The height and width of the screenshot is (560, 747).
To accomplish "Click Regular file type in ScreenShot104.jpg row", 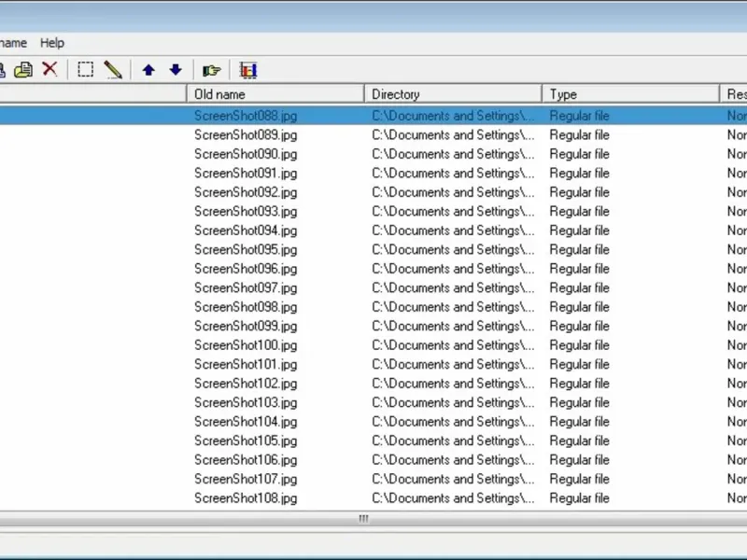I will [579, 422].
